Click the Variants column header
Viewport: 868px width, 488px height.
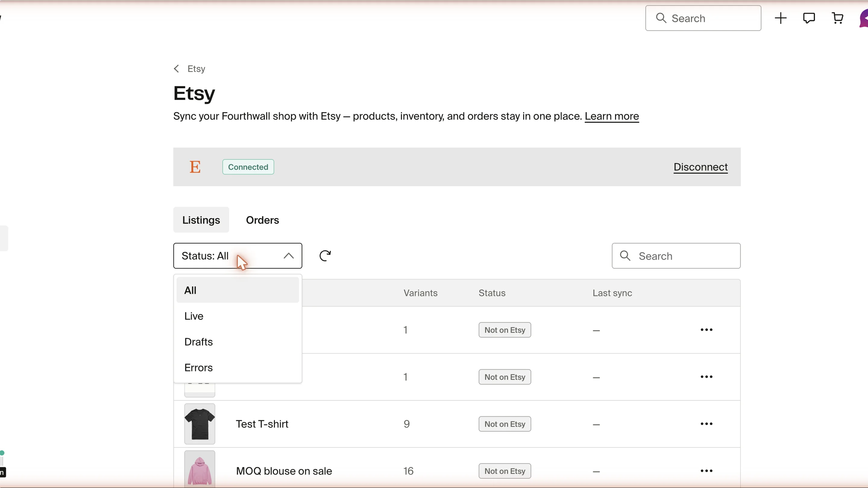click(420, 293)
